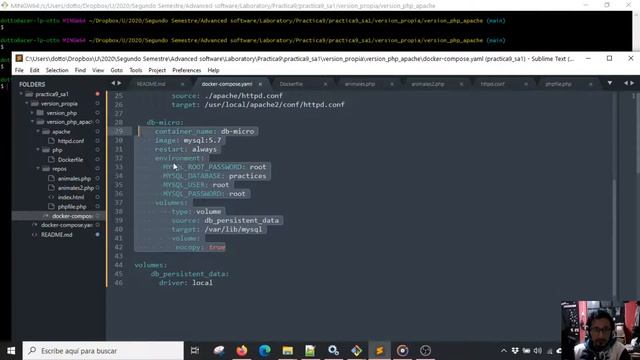Open the Project menu
Screen dimensions: 640x360
coord(157,70)
